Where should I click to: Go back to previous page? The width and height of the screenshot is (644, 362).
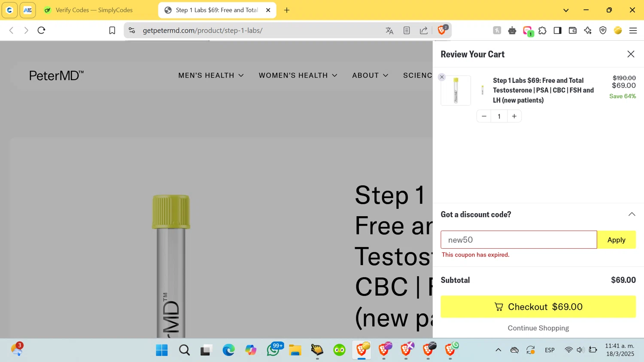coord(12,30)
